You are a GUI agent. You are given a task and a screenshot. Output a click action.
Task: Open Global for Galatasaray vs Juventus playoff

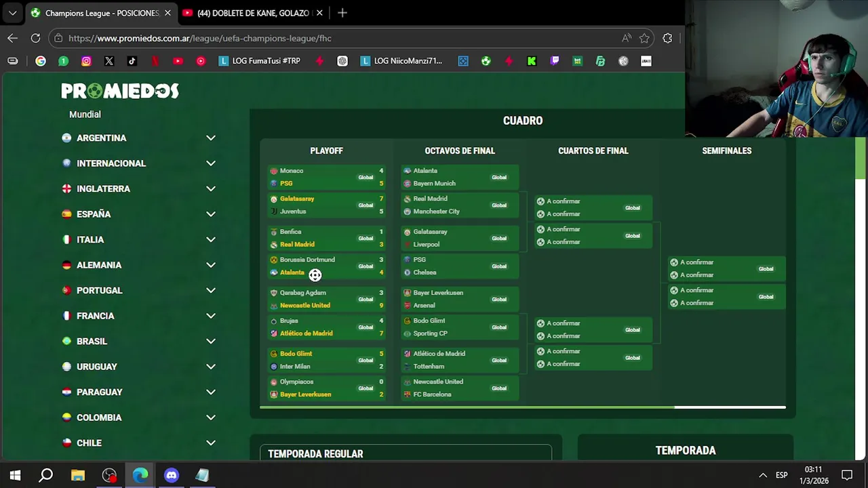point(366,205)
